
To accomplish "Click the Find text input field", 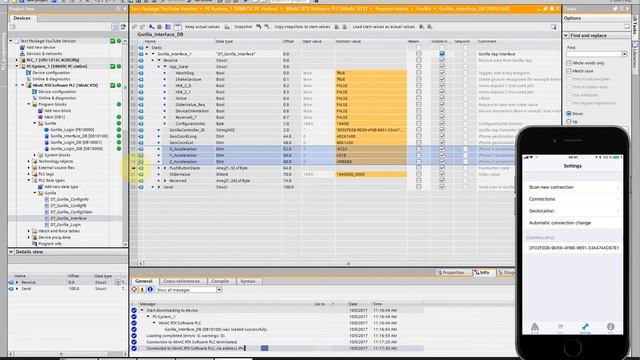I will coord(593,54).
